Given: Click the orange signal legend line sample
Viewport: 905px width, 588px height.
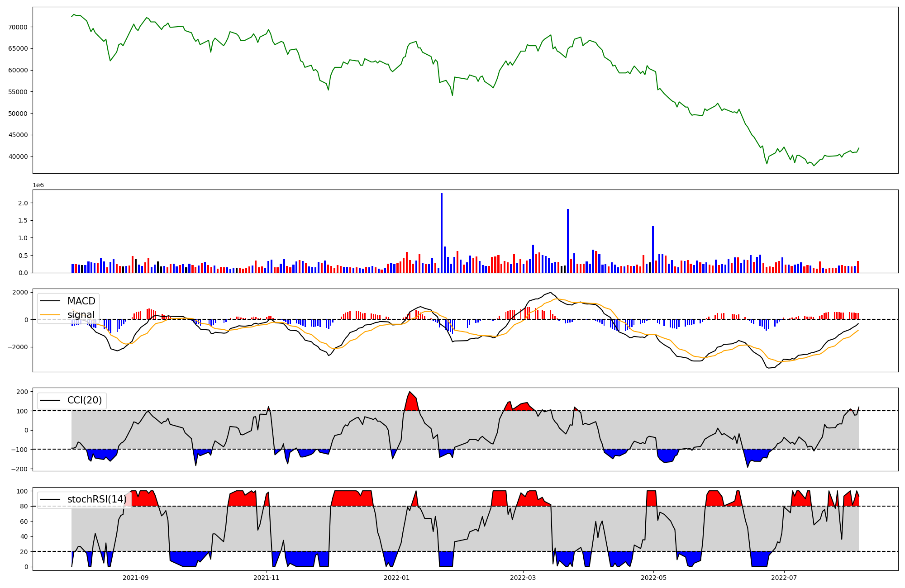Looking at the screenshot, I should [x=51, y=315].
